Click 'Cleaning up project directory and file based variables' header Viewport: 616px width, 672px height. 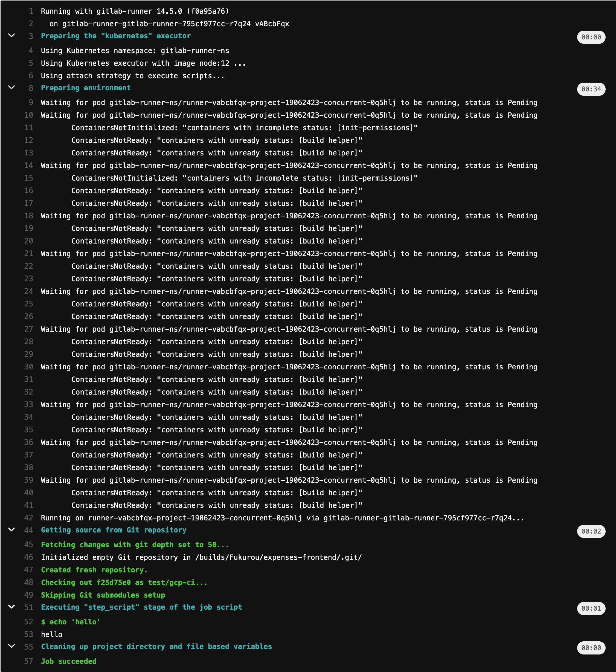click(x=156, y=646)
